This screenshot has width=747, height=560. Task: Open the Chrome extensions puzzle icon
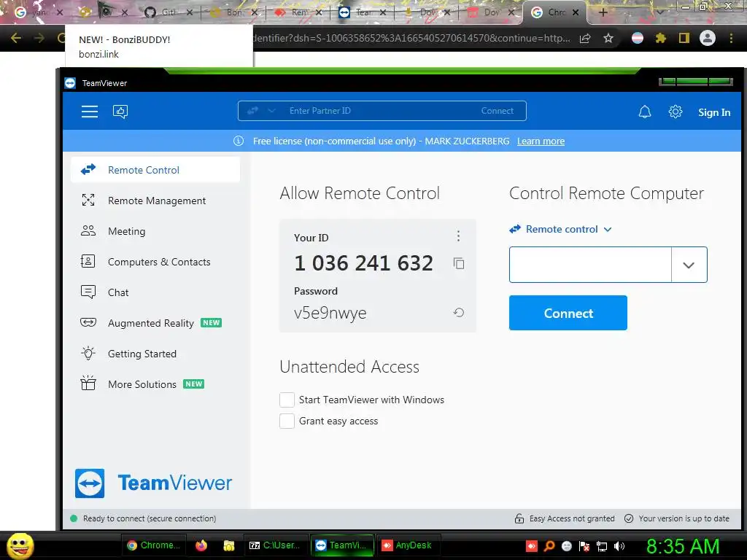(x=660, y=38)
